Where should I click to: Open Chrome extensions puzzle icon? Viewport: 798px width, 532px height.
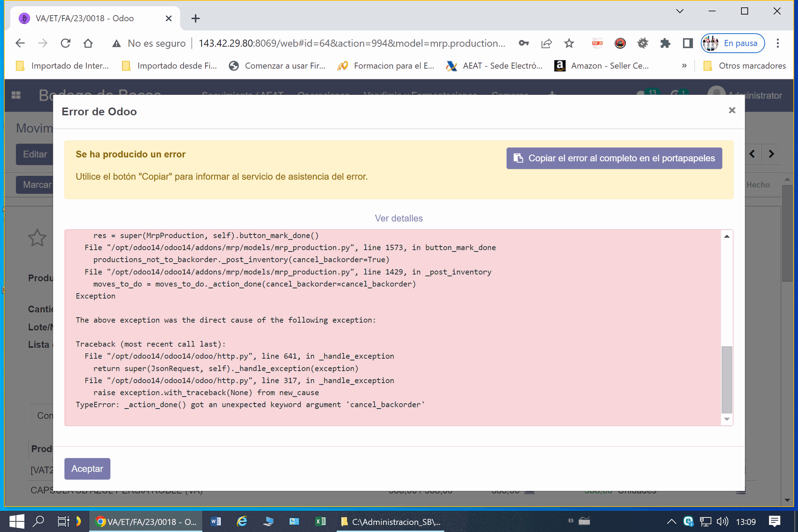(x=665, y=43)
